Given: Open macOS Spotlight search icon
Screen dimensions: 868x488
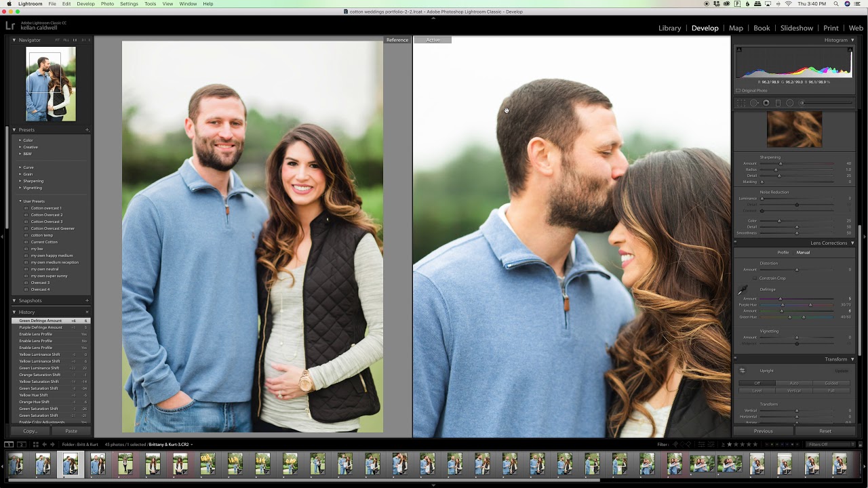Looking at the screenshot, I should (x=835, y=3).
